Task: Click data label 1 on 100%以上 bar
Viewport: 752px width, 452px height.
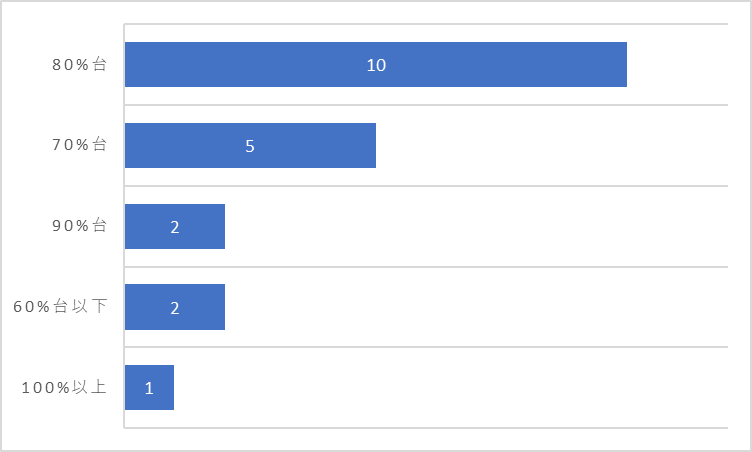Action: pos(149,388)
